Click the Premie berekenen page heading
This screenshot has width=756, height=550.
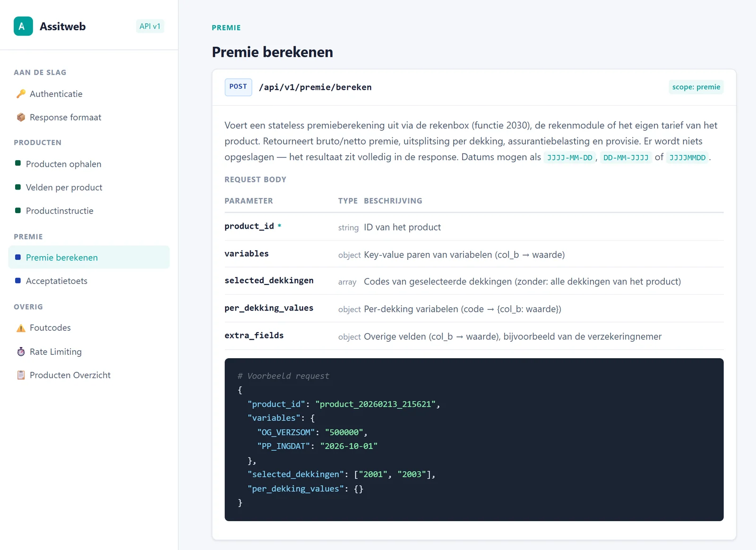coord(272,52)
